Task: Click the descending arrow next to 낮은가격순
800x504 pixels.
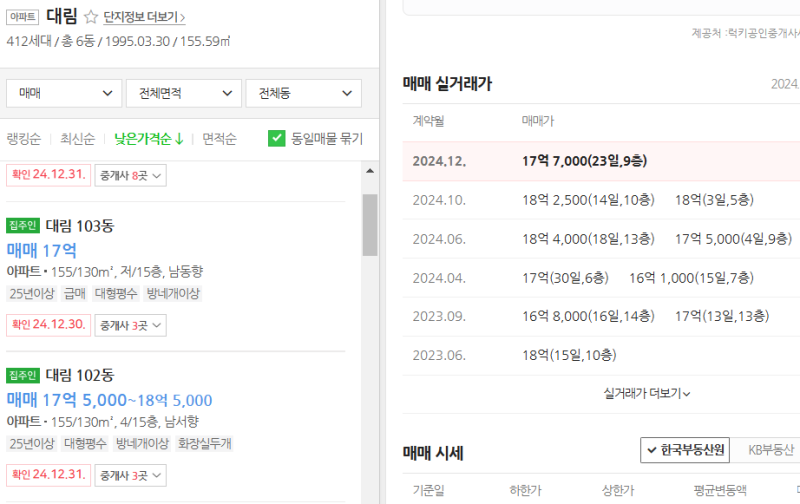Action: click(x=179, y=139)
